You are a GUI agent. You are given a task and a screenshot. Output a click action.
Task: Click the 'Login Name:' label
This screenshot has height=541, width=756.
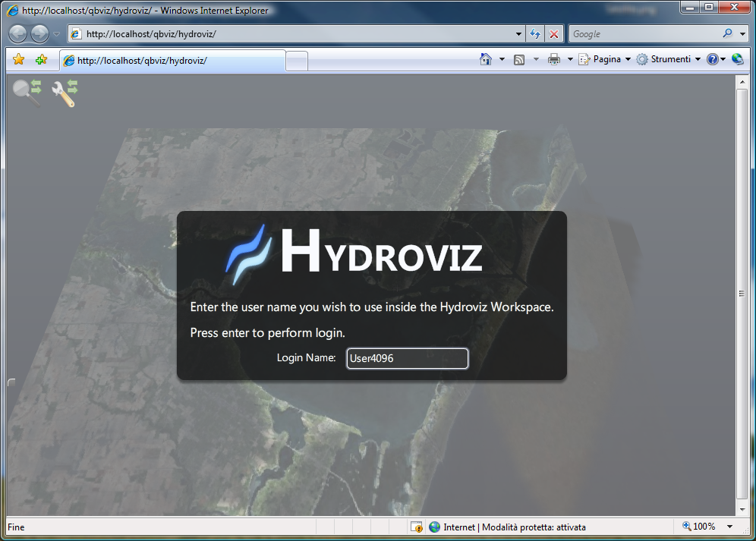(306, 358)
